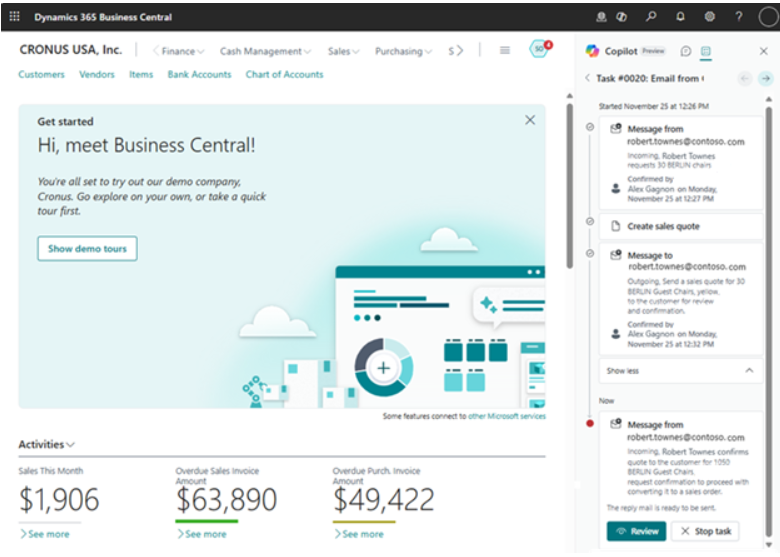
Task: Click the Review button
Action: (636, 531)
